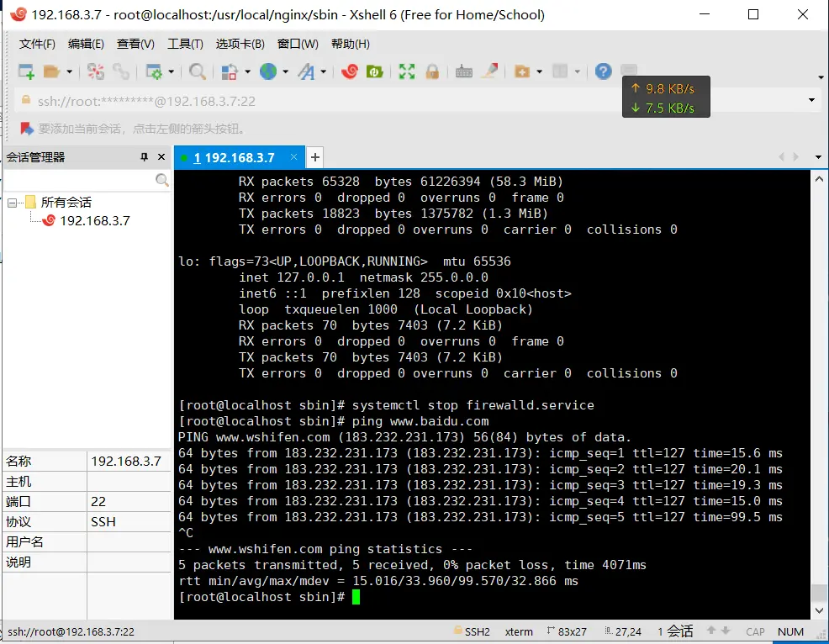Screen dimensions: 829x644
Task: Expand the address bar history dropdown
Action: [x=811, y=100]
